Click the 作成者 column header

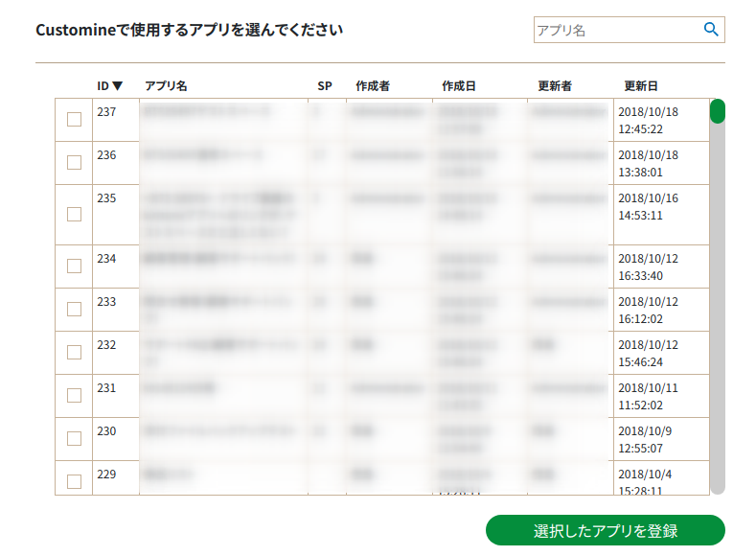tap(373, 86)
